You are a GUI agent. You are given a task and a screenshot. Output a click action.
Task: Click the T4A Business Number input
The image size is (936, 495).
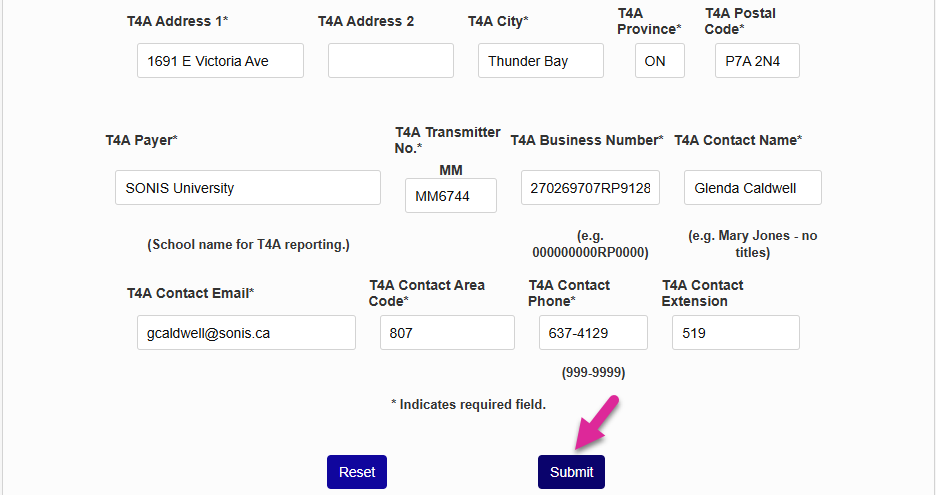pos(590,188)
